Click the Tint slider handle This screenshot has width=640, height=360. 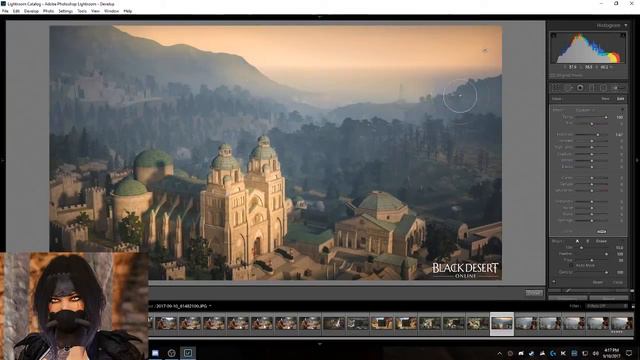(592, 124)
